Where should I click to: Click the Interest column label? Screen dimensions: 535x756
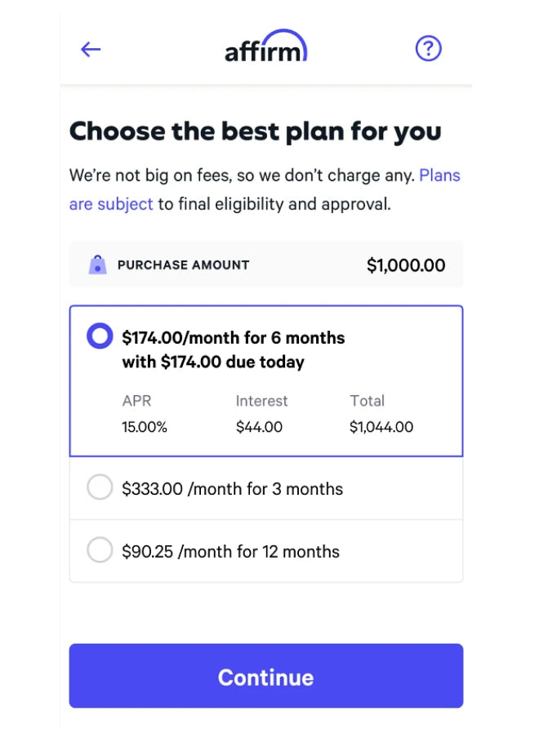click(x=261, y=401)
